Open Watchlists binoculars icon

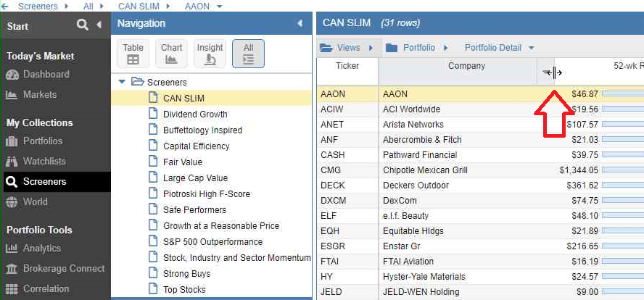pos(12,162)
